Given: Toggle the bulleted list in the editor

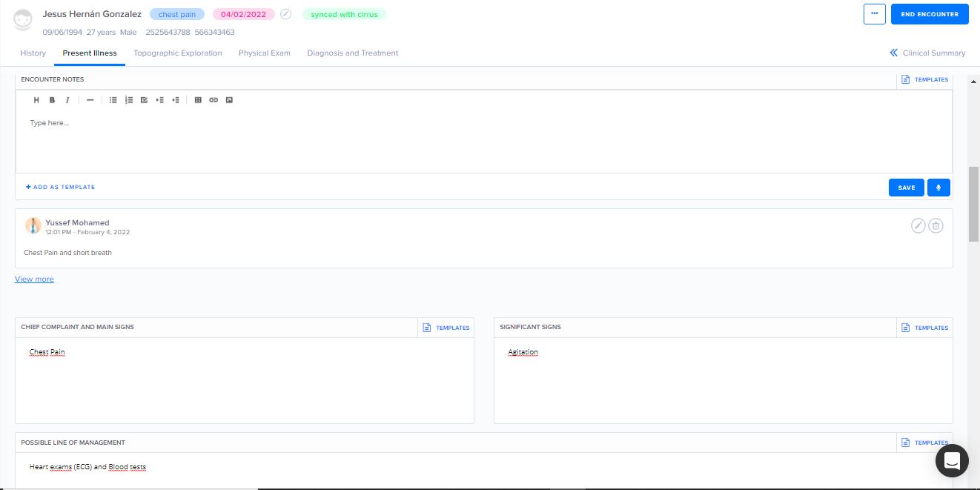Looking at the screenshot, I should 113,100.
